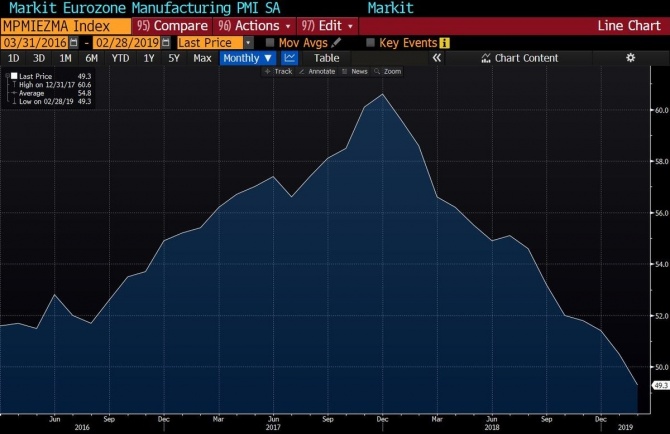670x434 pixels.
Task: Open chart settings gear
Action: pyautogui.click(x=631, y=58)
